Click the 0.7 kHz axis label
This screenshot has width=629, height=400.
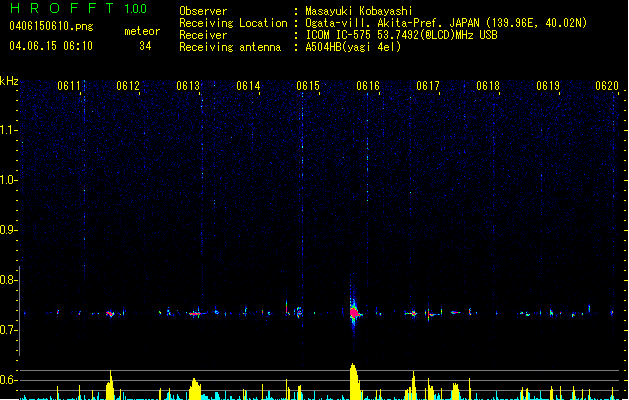pos(9,330)
